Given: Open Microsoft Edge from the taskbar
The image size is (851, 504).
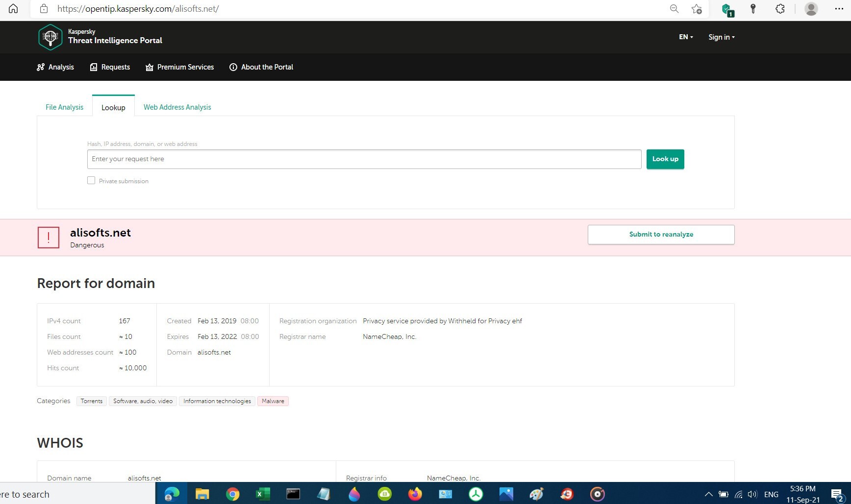Looking at the screenshot, I should click(x=172, y=494).
